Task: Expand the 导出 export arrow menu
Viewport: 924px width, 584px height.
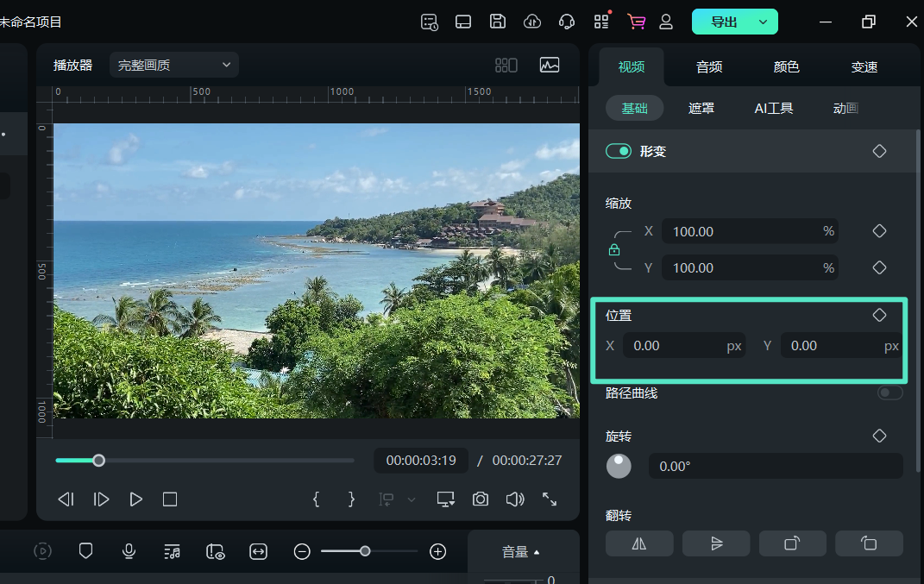Action: click(x=763, y=22)
